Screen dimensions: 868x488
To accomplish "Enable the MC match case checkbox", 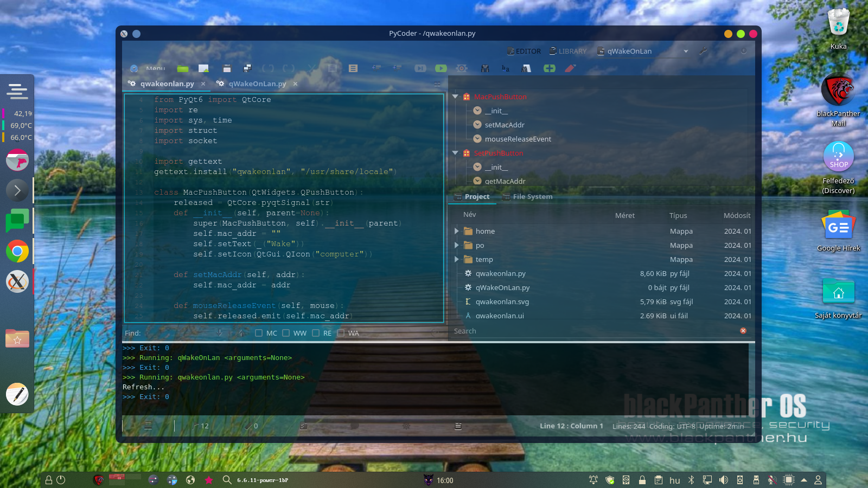I will tap(259, 333).
